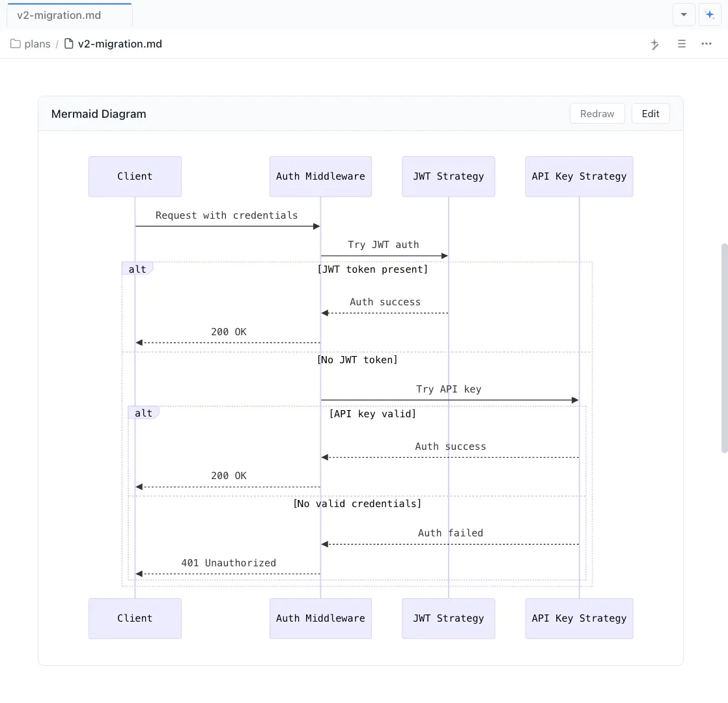Click the top JWT Strategy participant box
This screenshot has width=728, height=703.
(x=448, y=176)
